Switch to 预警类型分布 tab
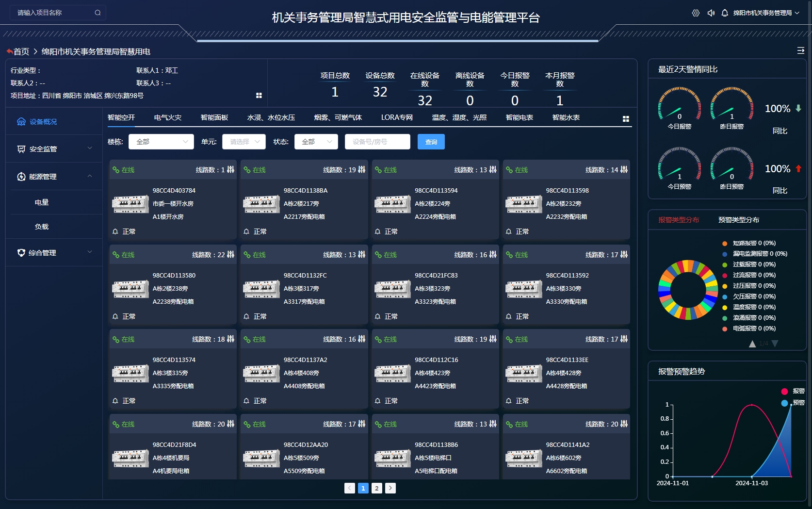The height and width of the screenshot is (509, 812). (738, 220)
